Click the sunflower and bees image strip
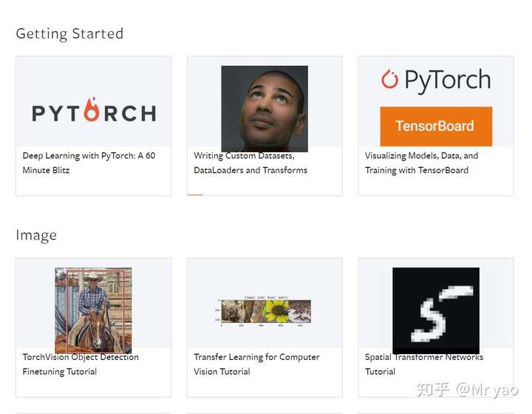 (x=265, y=311)
